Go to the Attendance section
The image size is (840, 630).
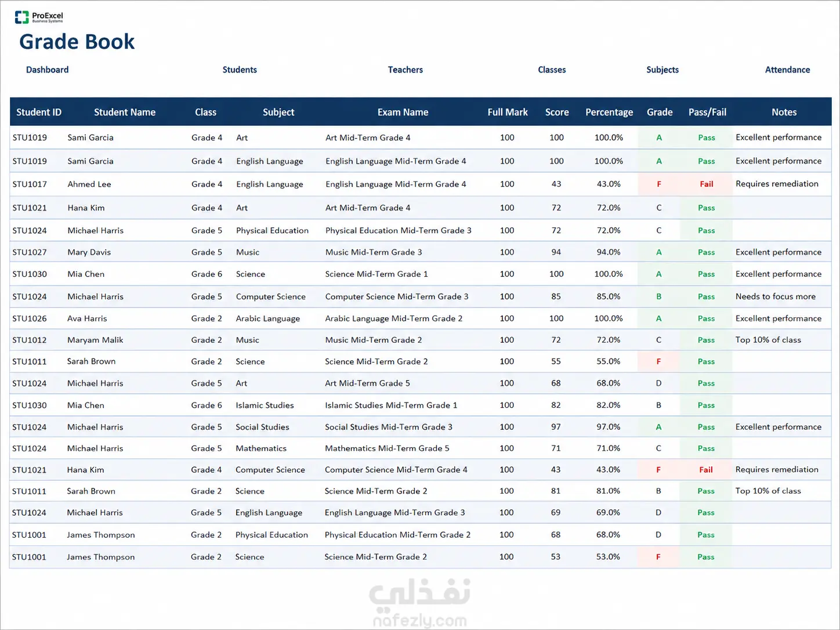click(x=787, y=70)
